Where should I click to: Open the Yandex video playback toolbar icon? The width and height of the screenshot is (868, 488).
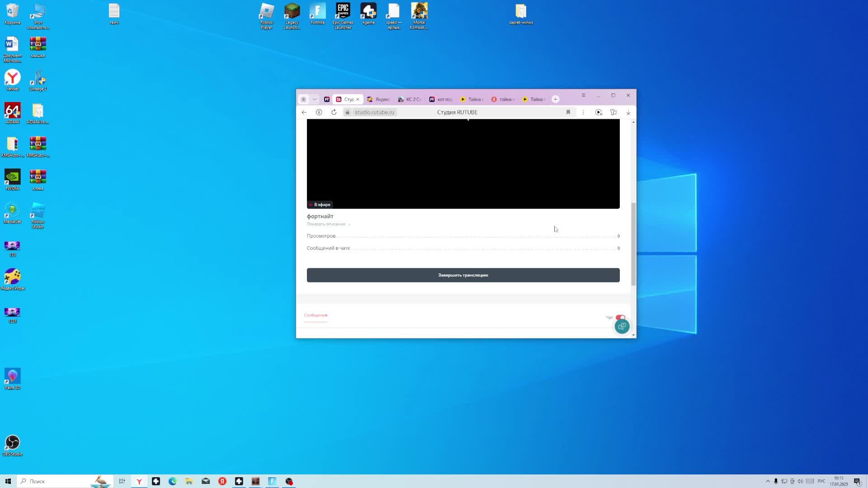coord(599,112)
